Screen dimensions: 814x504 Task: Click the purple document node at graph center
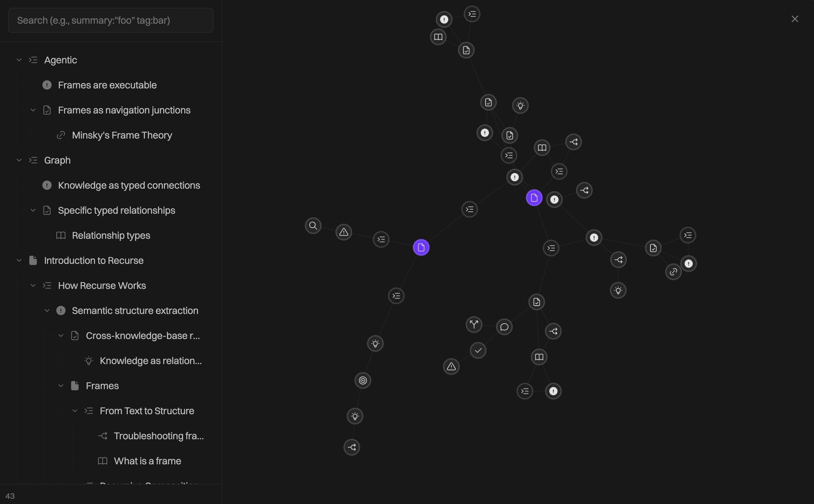tap(535, 198)
